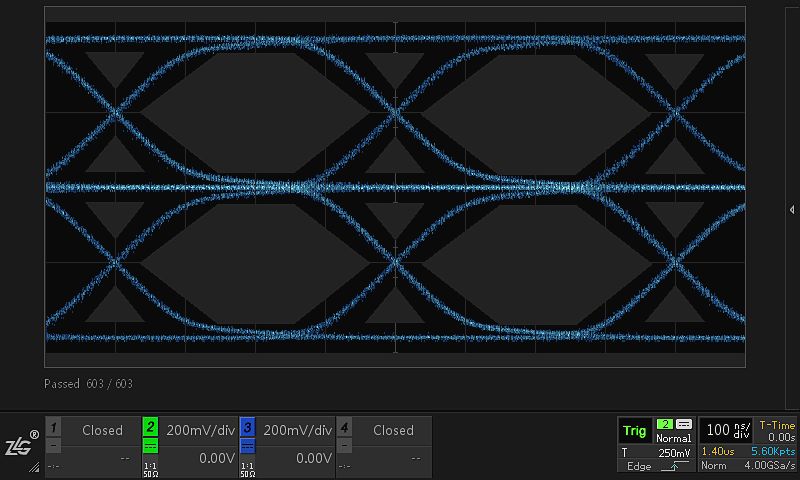Open the Edge trigger type setting
Screen dimensions: 800x480
tap(639, 466)
